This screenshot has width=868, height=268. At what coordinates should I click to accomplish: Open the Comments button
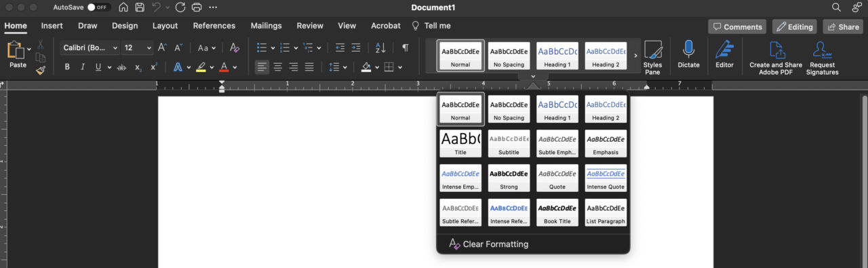[738, 27]
